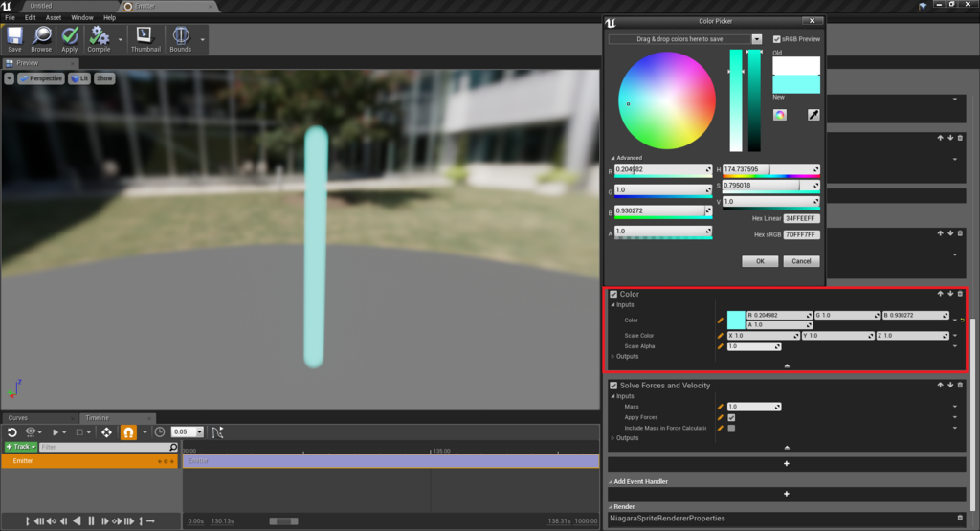Image resolution: width=980 pixels, height=531 pixels.
Task: Click the Apply toolbar icon
Action: tap(69, 39)
